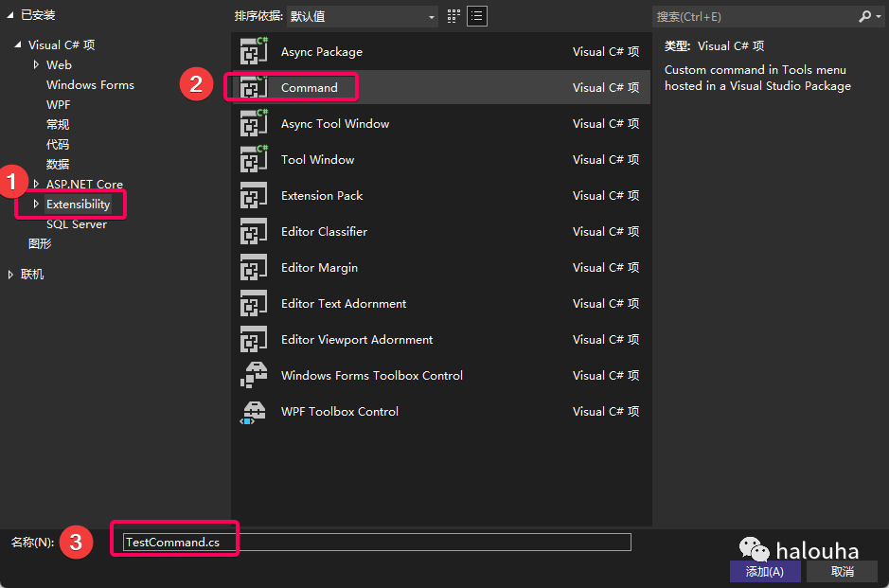Viewport: 889px width, 588px height.
Task: Select the Extensibility category label
Action: 79,205
